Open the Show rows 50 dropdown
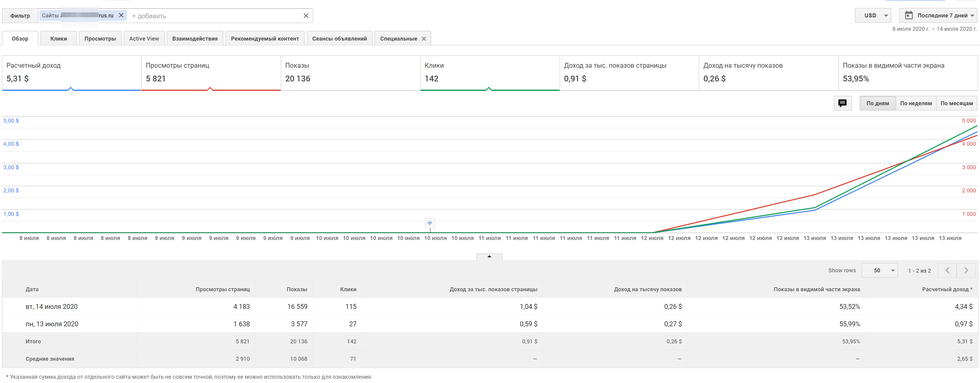Screen dimensions: 980x383 [x=879, y=270]
